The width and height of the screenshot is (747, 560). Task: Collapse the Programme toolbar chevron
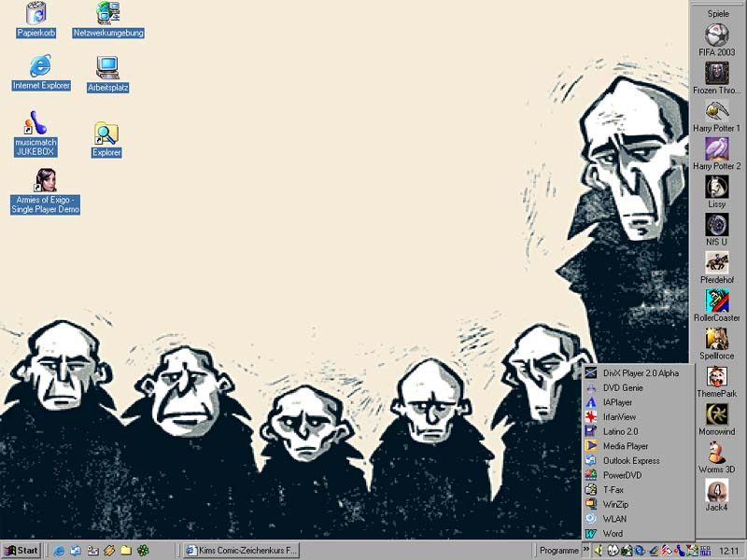[x=586, y=551]
